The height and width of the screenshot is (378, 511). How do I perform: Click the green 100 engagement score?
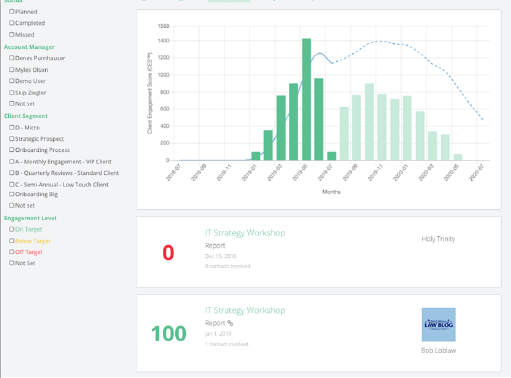coord(169,333)
